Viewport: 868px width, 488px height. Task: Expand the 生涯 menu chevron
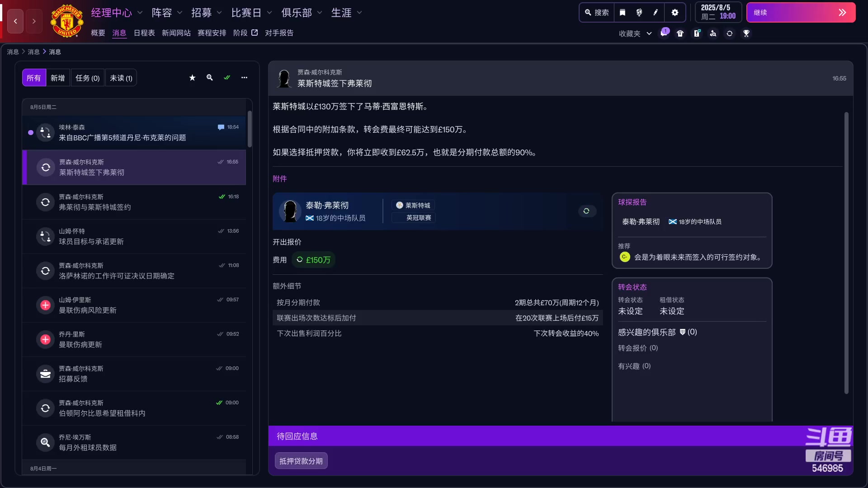coord(359,13)
